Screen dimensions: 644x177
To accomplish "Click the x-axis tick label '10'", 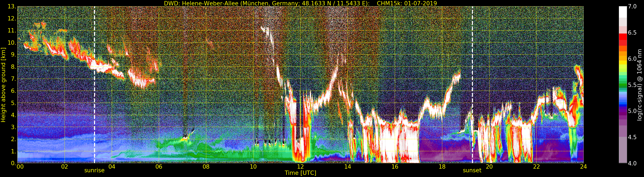I will tap(253, 166).
